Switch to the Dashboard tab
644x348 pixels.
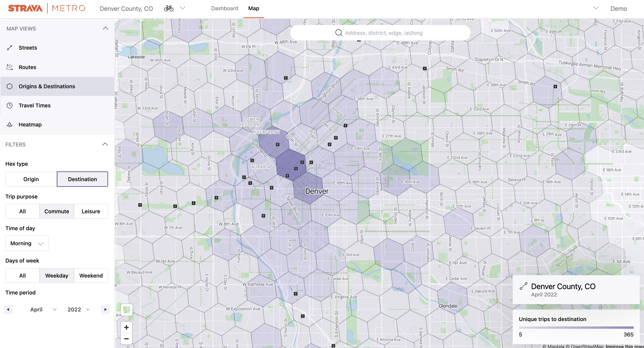224,8
